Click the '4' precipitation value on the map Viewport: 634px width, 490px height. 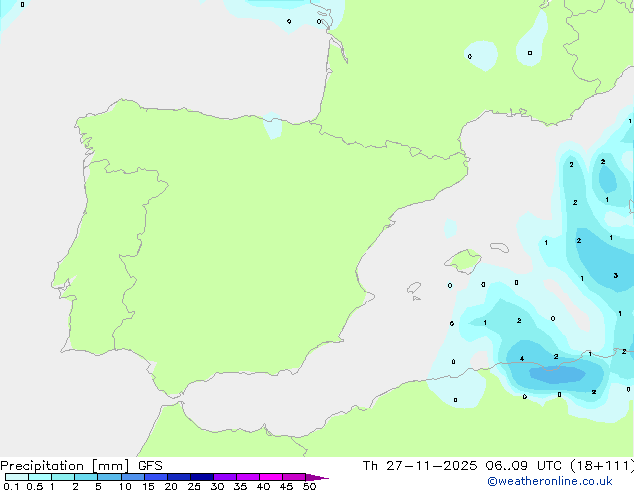(522, 359)
